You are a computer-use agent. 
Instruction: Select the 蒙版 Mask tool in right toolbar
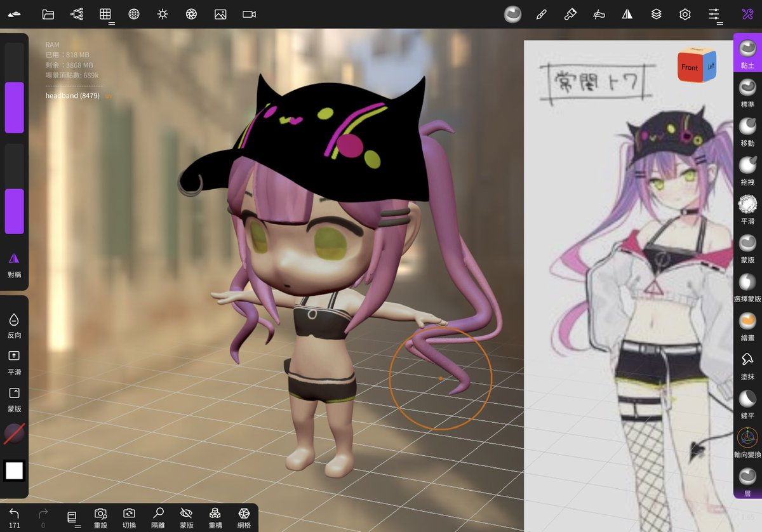[x=747, y=248]
